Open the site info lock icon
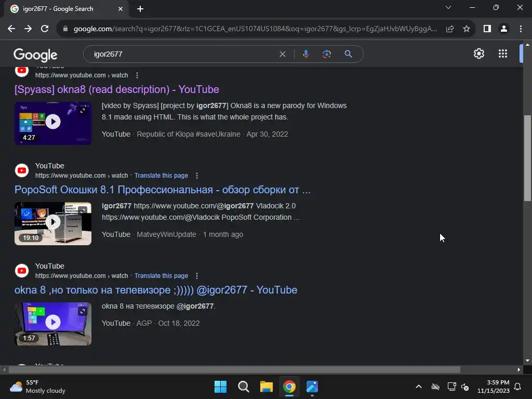 coord(65,29)
